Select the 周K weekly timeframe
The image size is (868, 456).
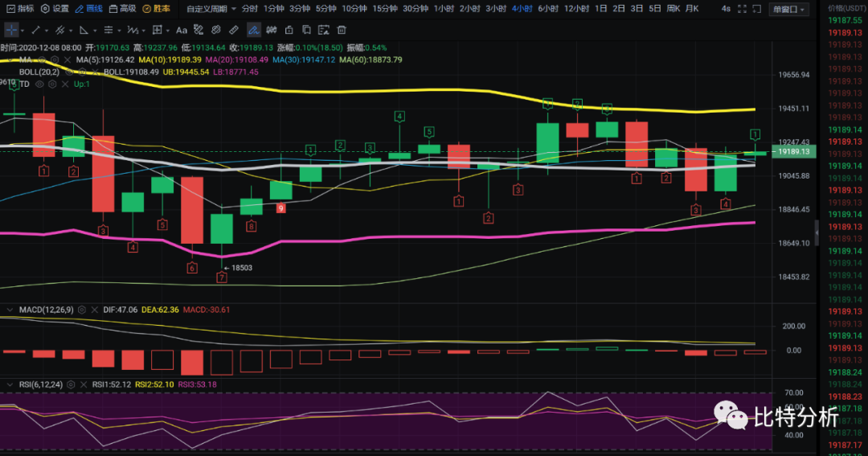(674, 9)
